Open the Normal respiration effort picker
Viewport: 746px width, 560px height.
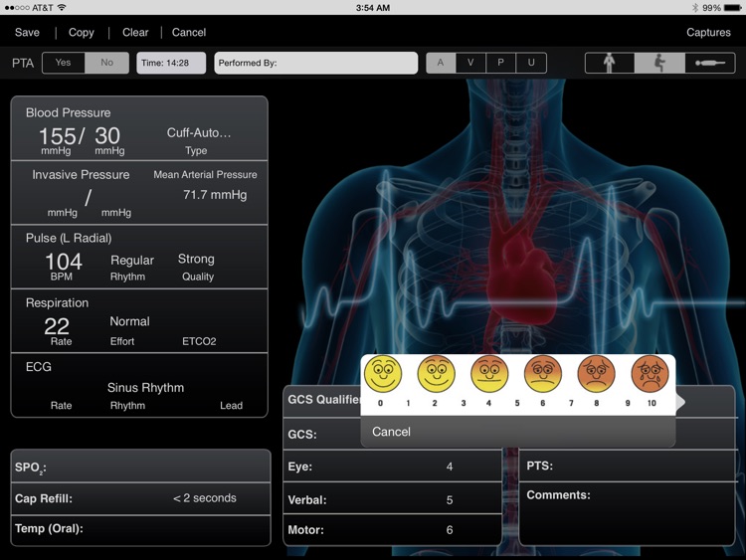[x=129, y=321]
